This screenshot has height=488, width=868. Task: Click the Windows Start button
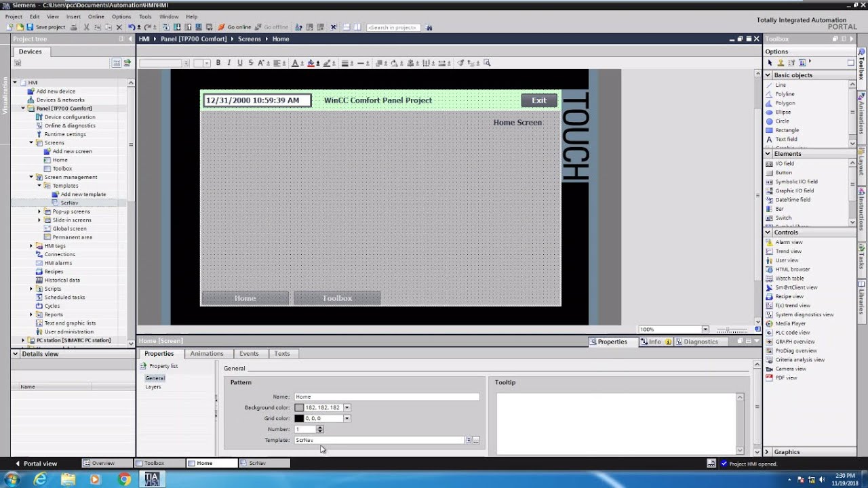12,479
